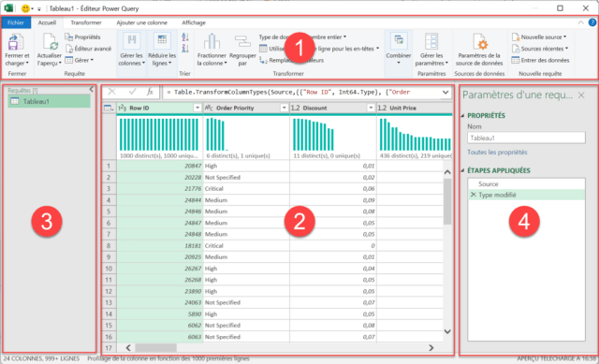This screenshot has width=599, height=364.
Task: Switch to the Transformer tab
Action: [x=86, y=22]
